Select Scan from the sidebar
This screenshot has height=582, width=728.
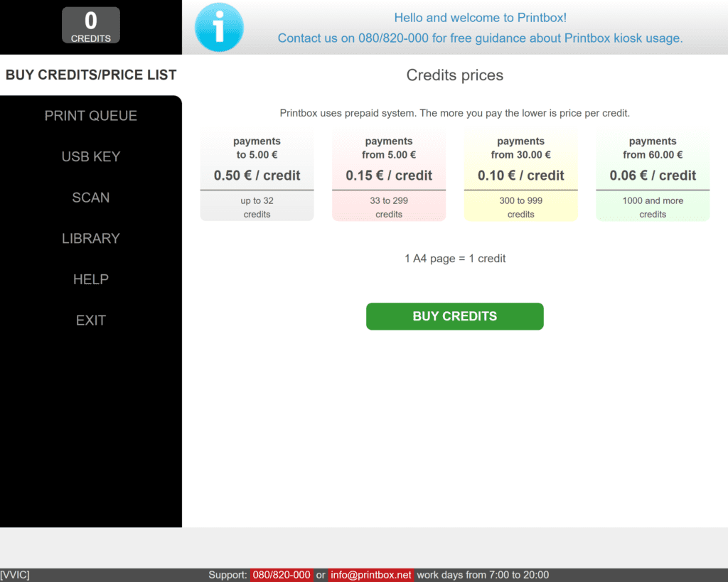[91, 198]
